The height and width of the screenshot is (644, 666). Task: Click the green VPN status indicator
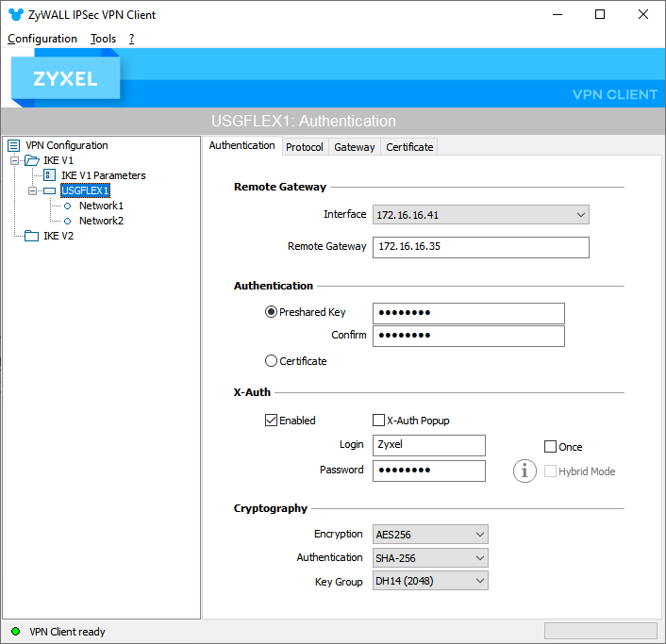coord(15,632)
